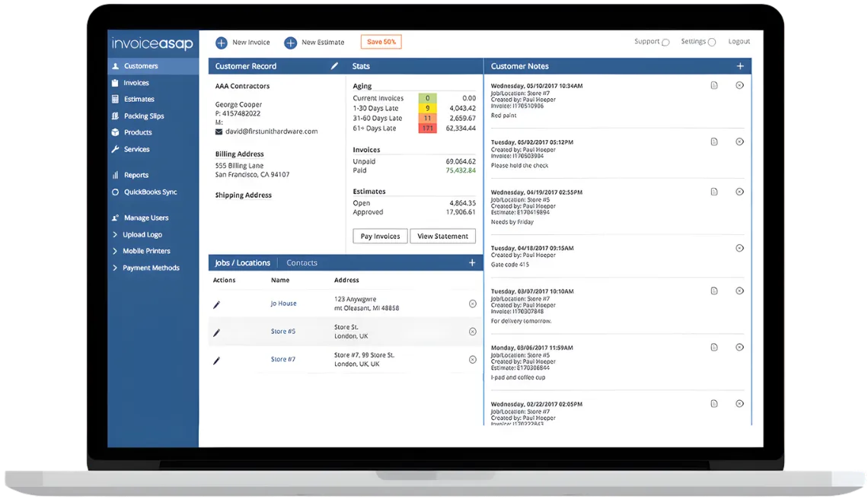Delete the Jo House location
868x499 pixels.
(473, 304)
